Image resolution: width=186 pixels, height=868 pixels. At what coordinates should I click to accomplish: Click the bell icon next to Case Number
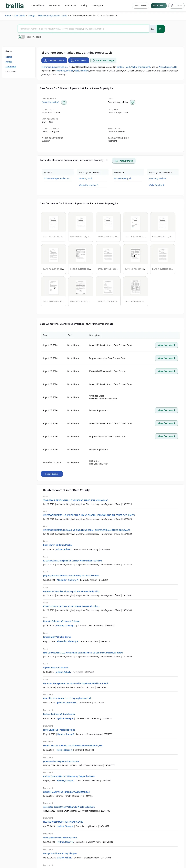click(x=64, y=102)
